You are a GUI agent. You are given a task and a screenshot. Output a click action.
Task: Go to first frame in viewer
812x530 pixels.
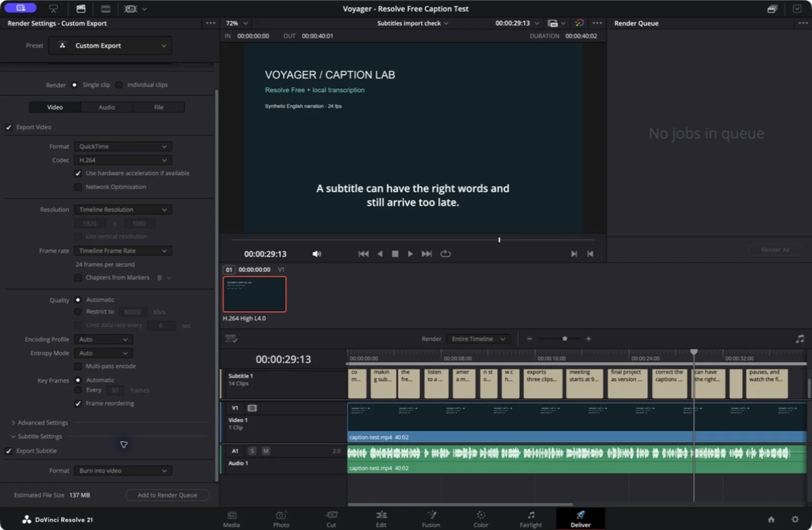coord(363,254)
